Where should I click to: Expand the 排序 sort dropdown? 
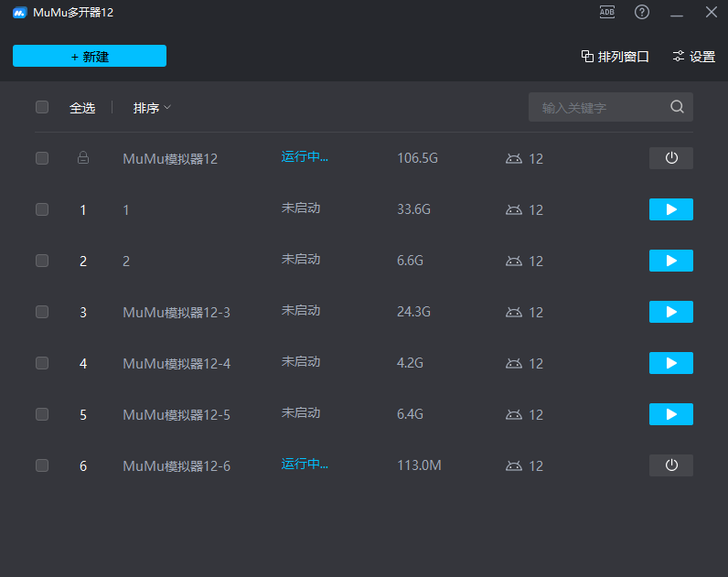click(x=152, y=108)
